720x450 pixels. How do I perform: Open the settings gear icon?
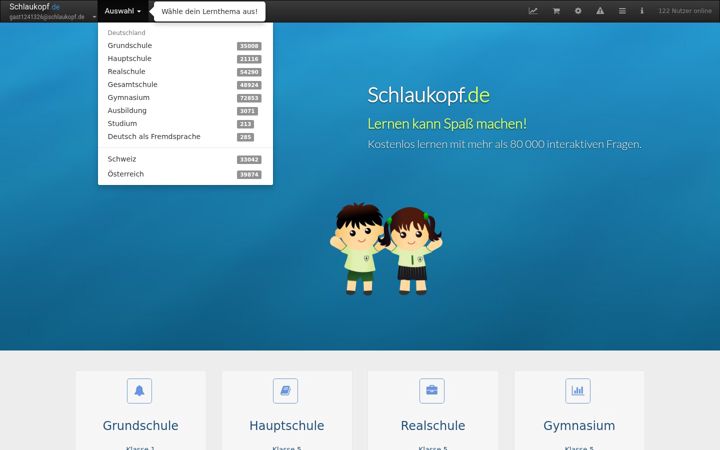[578, 11]
